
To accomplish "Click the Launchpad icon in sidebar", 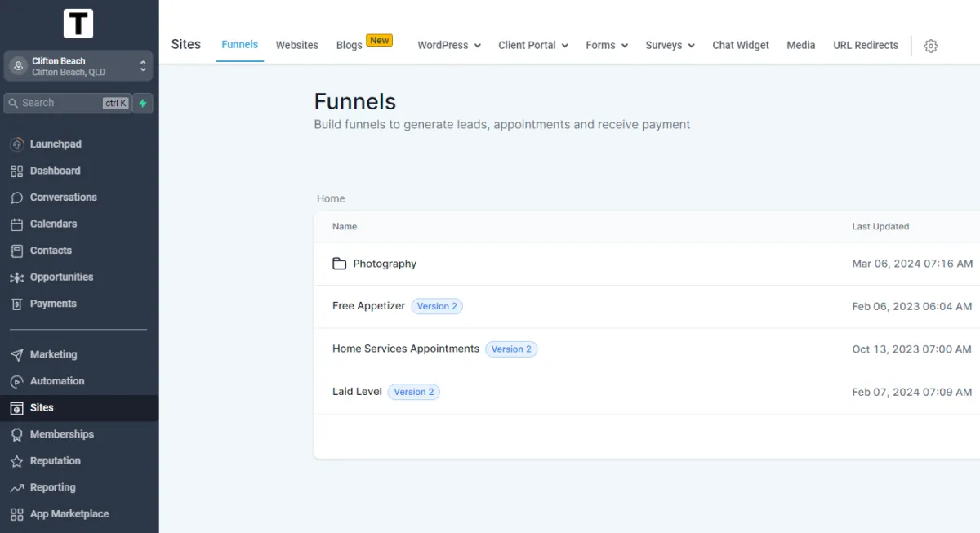I will [x=16, y=144].
